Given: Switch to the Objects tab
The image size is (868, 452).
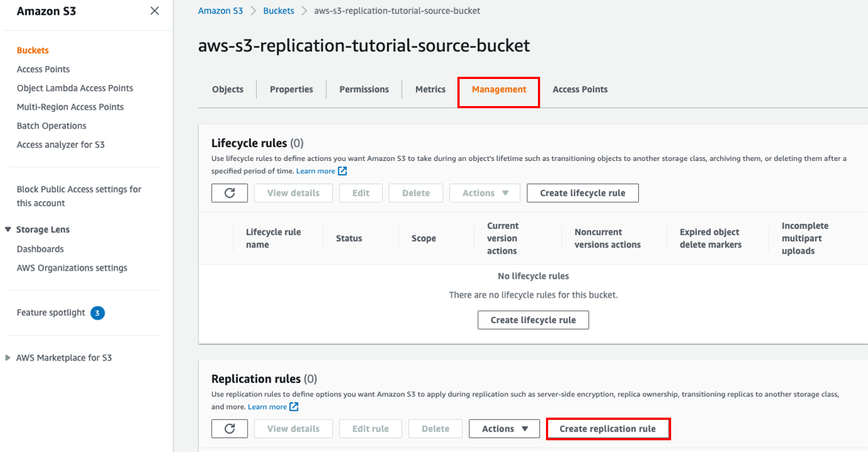Looking at the screenshot, I should coord(228,90).
